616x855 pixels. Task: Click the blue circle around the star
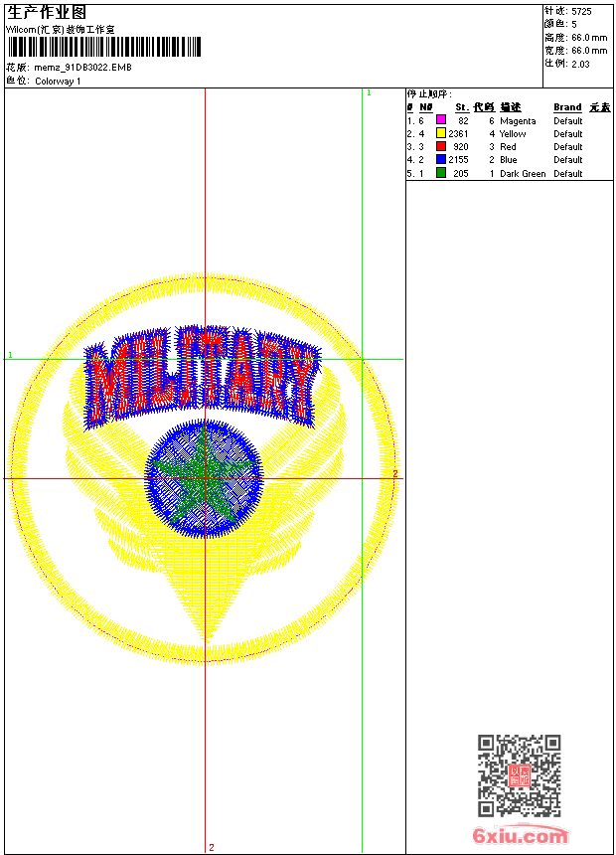pyautogui.click(x=205, y=479)
